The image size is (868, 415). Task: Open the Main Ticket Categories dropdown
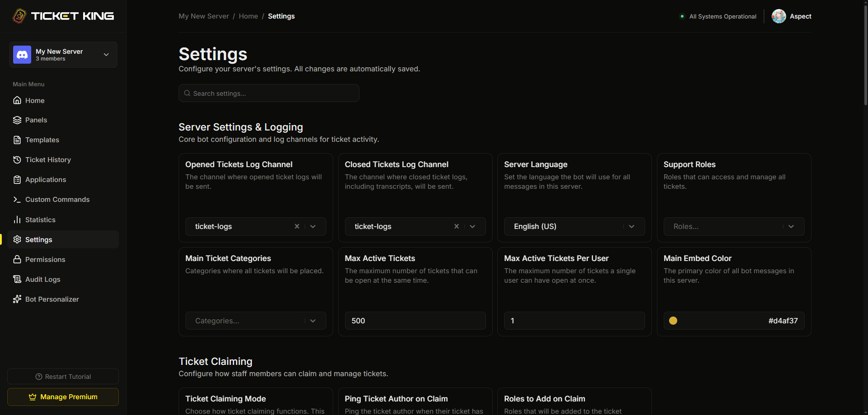pos(256,321)
